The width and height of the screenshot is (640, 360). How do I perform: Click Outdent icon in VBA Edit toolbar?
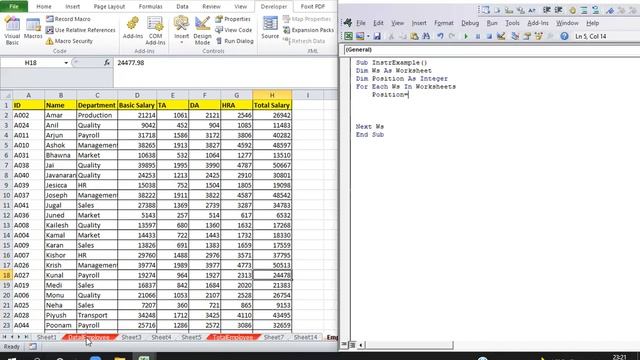pos(558,11)
